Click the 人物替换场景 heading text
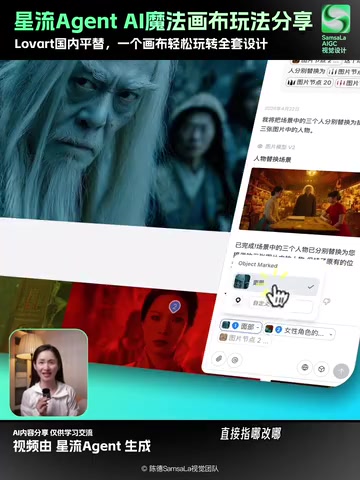The height and width of the screenshot is (480, 360). (x=272, y=159)
